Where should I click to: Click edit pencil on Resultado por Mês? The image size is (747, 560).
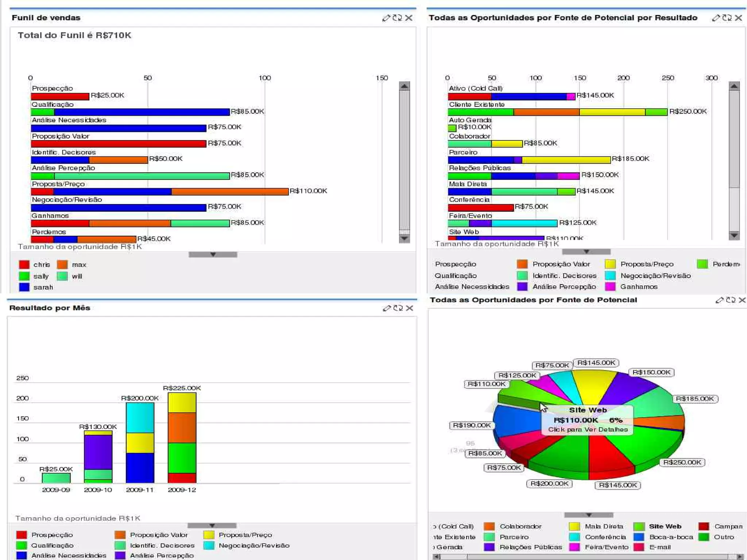pyautogui.click(x=387, y=308)
